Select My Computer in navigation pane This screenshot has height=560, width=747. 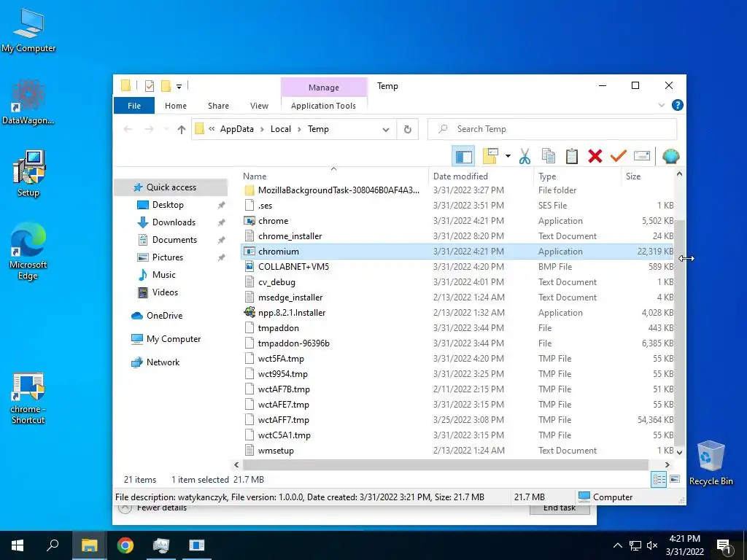click(174, 339)
